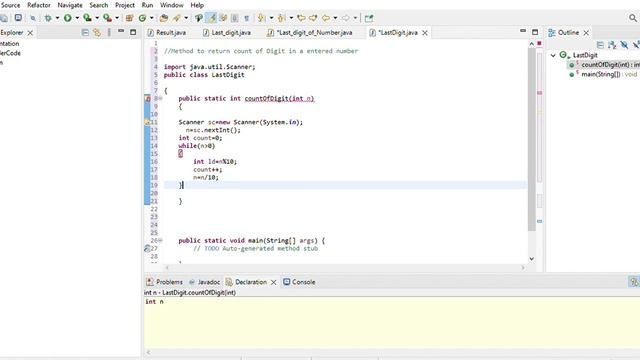Click the blue overview ruler marker
Viewport: 640px width, 360px height.
coord(540,221)
